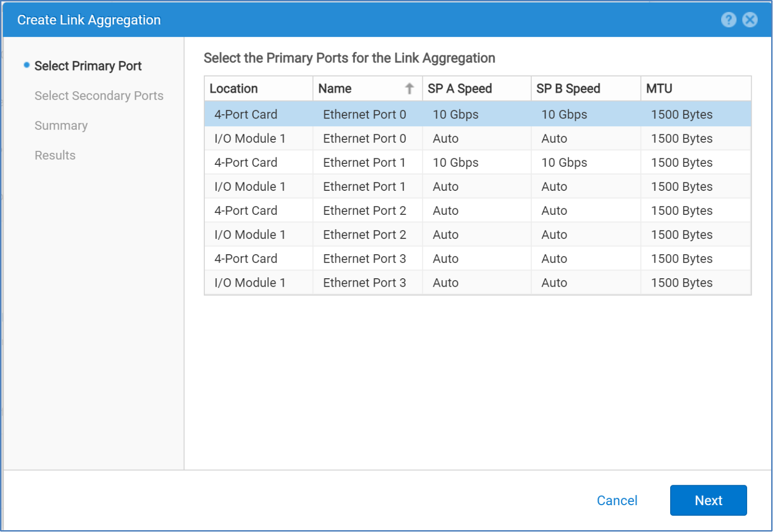Open the Results wizard step
The height and width of the screenshot is (532, 773).
55,155
